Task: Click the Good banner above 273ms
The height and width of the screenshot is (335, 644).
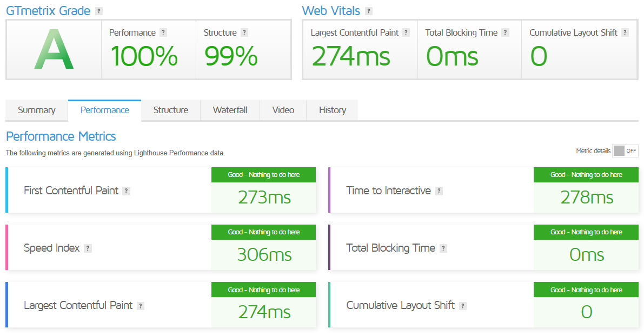Action: (264, 175)
